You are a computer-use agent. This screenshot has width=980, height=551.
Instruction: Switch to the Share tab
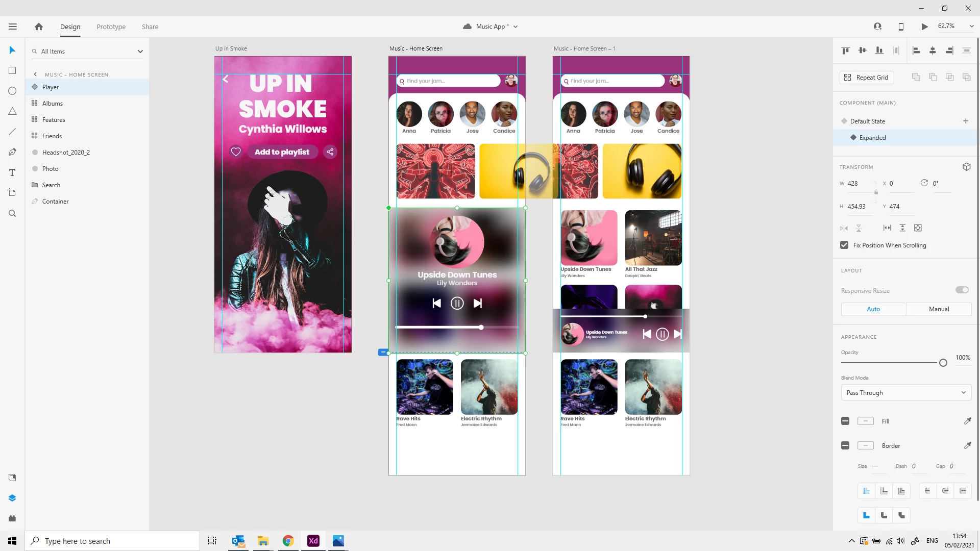pos(150,27)
